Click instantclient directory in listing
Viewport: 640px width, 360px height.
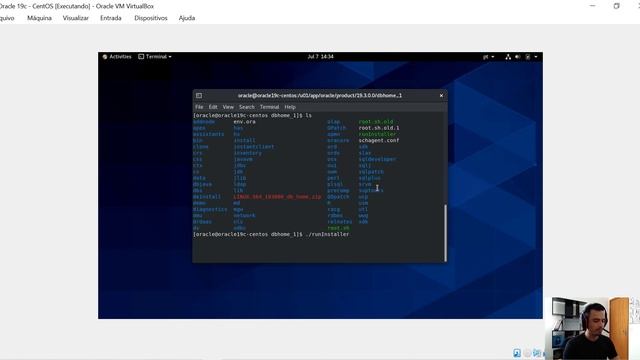(254, 147)
